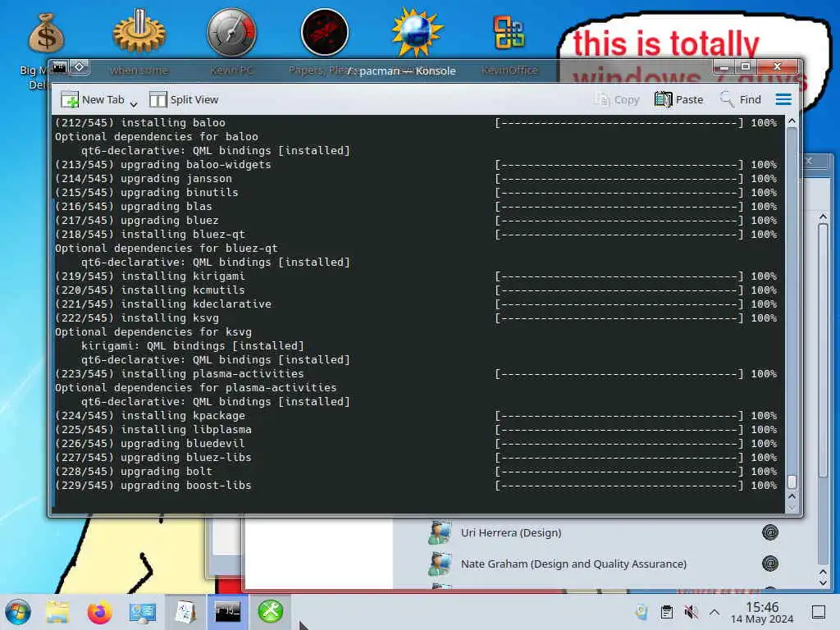Email Uri Herrera via the @ icon
The height and width of the screenshot is (630, 840).
[x=769, y=532]
